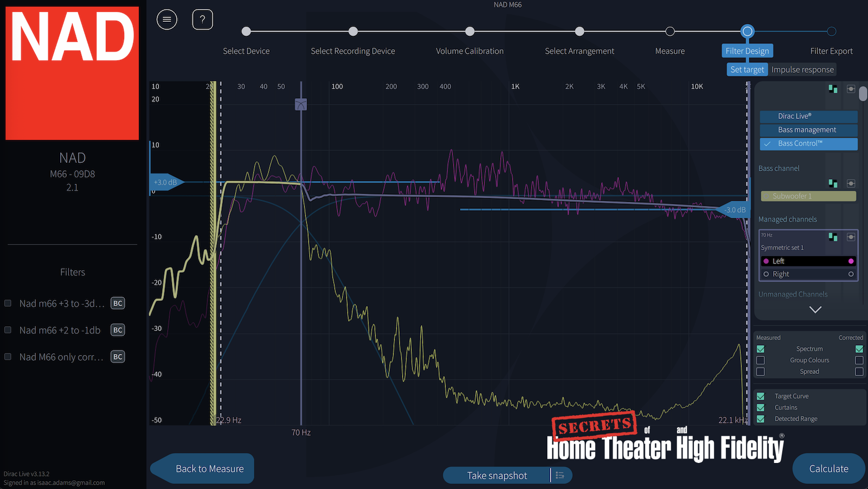Click Back to Measure button
This screenshot has width=868, height=489.
click(x=202, y=468)
